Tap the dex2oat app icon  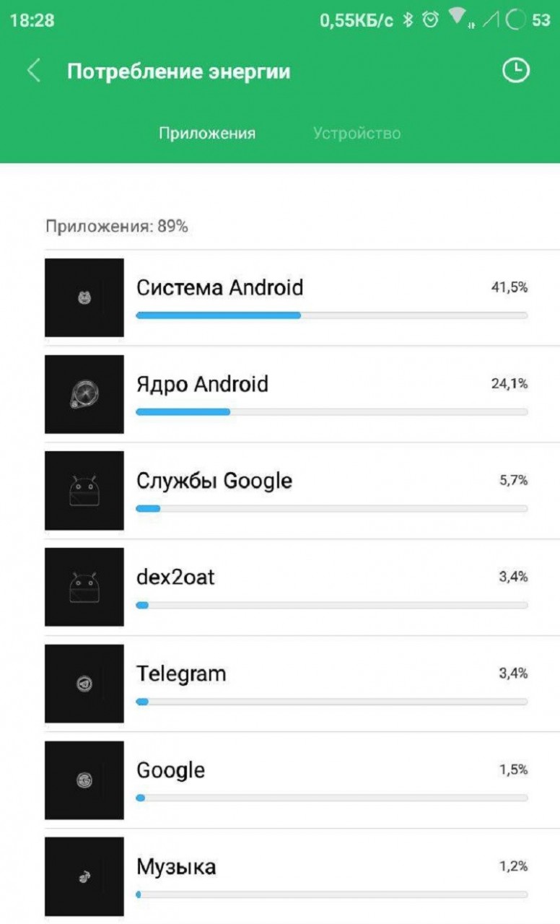pos(84,587)
